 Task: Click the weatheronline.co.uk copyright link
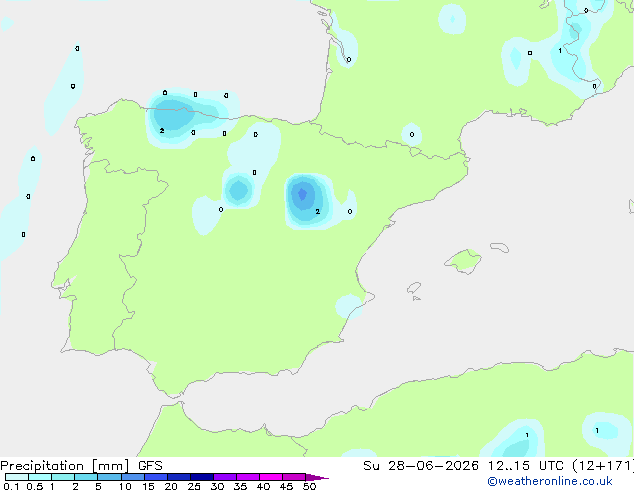(550, 481)
